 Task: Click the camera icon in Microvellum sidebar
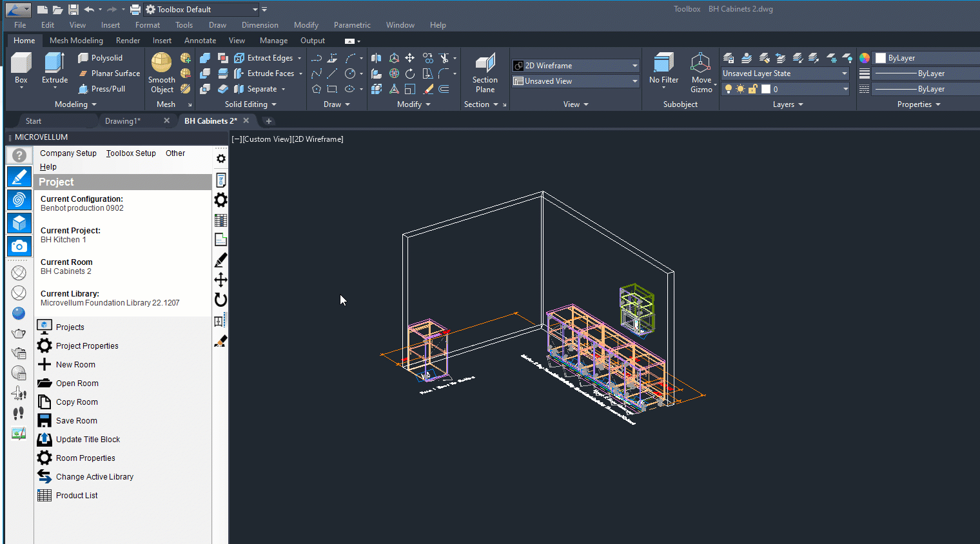pos(19,246)
